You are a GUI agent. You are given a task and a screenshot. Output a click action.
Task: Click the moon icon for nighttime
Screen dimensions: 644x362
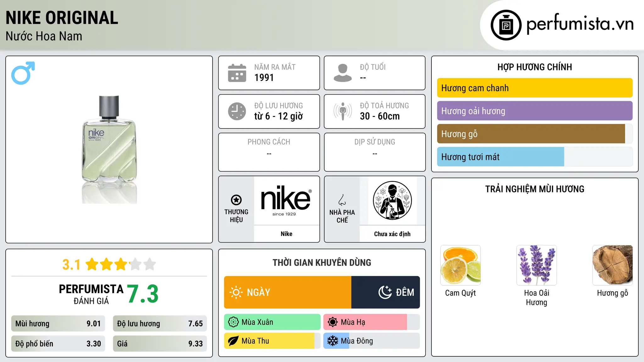(x=385, y=292)
